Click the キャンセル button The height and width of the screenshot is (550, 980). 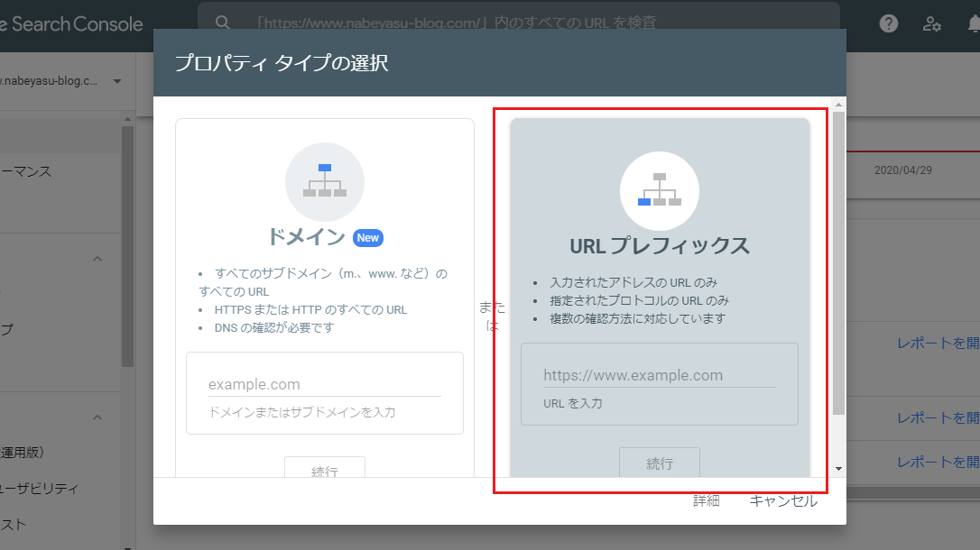(x=783, y=500)
